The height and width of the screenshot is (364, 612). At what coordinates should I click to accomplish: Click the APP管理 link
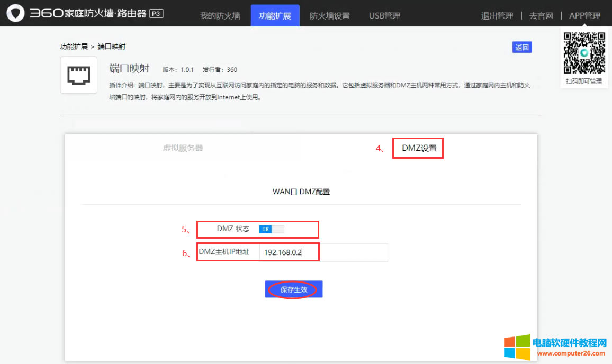pos(584,15)
